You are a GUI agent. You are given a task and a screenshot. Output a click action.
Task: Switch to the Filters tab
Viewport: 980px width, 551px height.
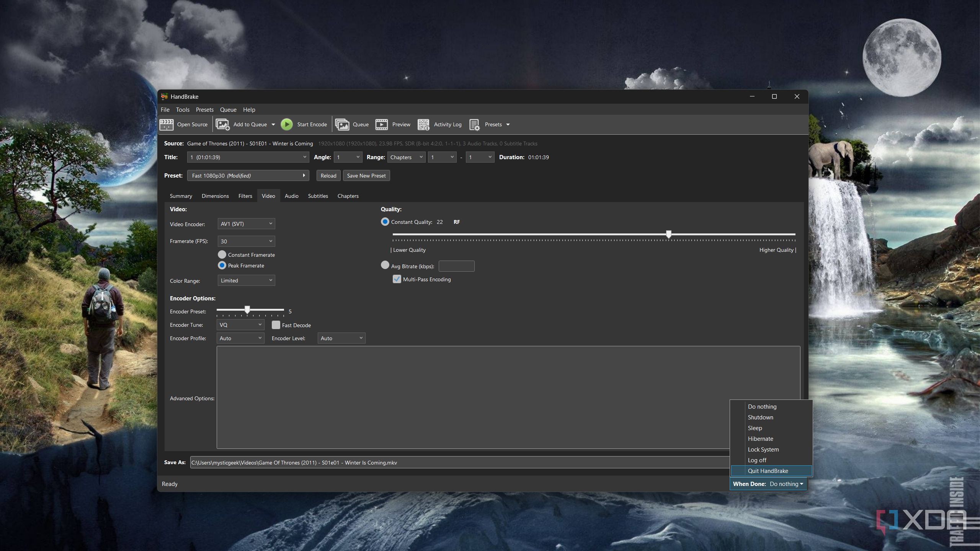(x=245, y=196)
